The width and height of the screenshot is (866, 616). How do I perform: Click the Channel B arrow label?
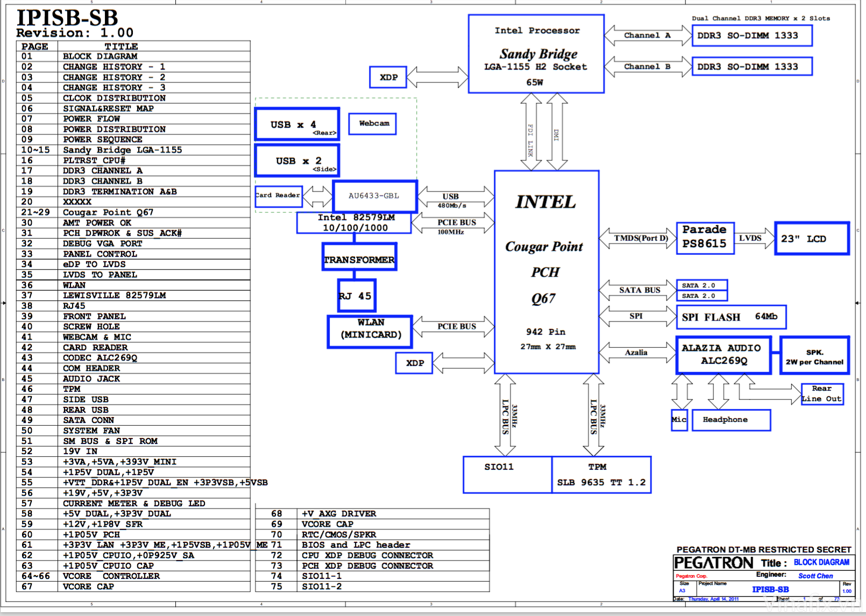647,67
